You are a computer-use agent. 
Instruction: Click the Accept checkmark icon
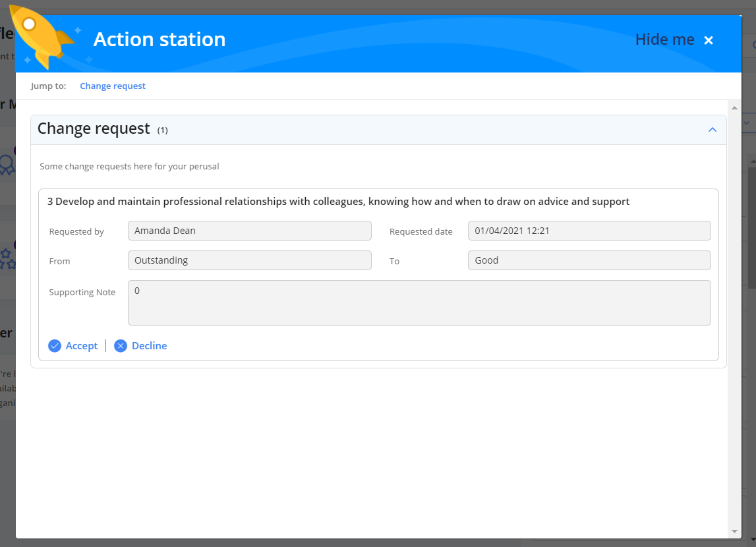point(55,346)
